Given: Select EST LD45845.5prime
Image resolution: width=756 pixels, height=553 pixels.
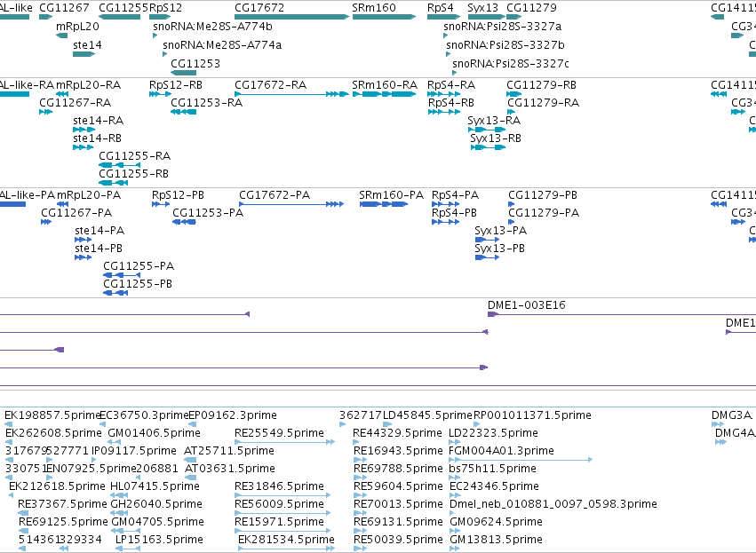Looking at the screenshot, I should click(427, 415).
